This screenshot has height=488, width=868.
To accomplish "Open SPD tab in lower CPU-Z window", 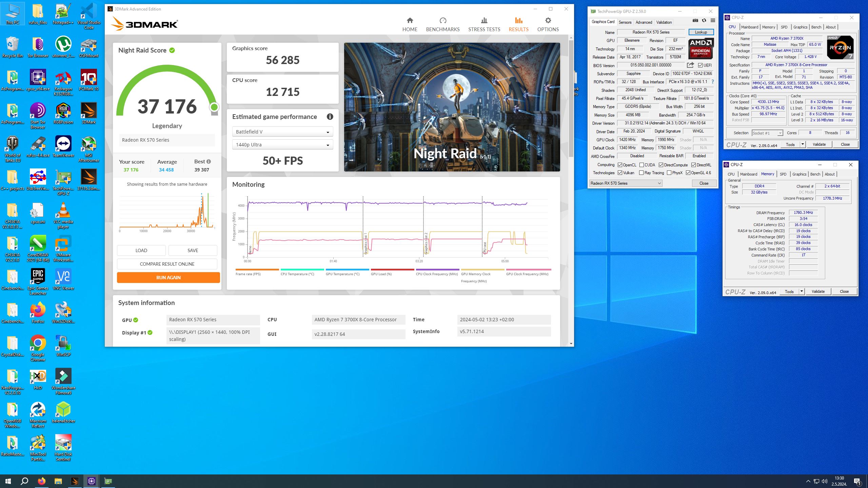I will tap(783, 174).
